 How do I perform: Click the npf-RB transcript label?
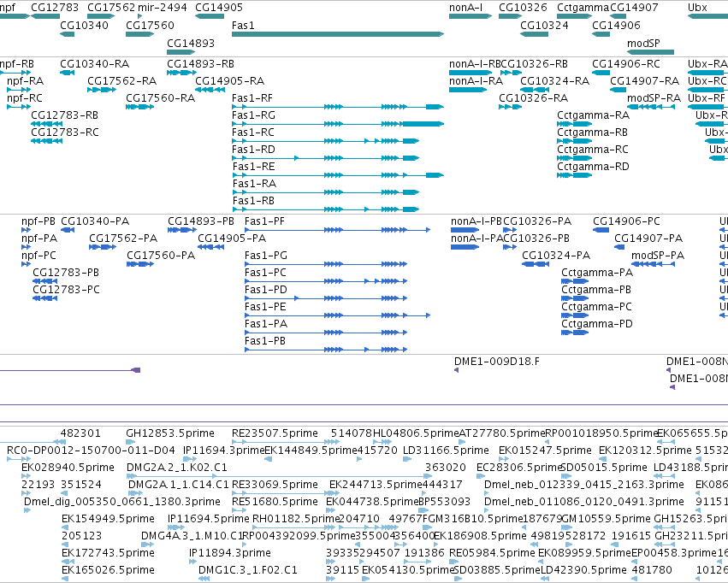point(17,64)
